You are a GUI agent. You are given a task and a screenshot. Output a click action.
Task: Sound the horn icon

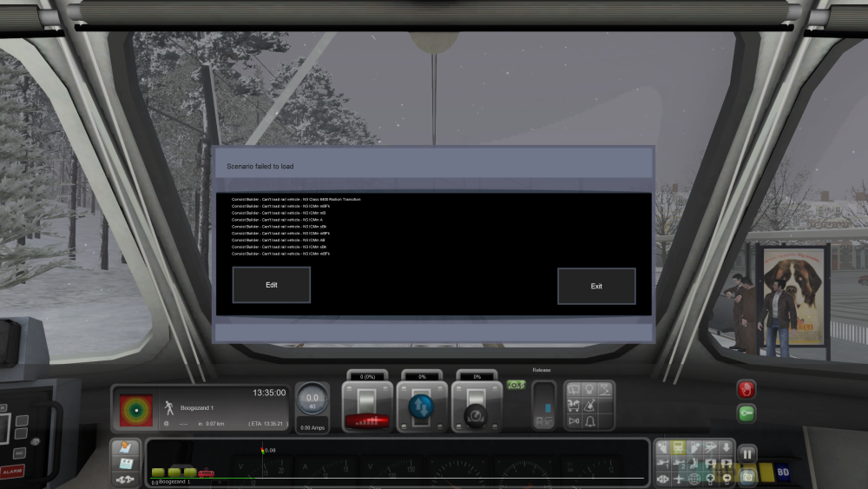pyautogui.click(x=574, y=421)
